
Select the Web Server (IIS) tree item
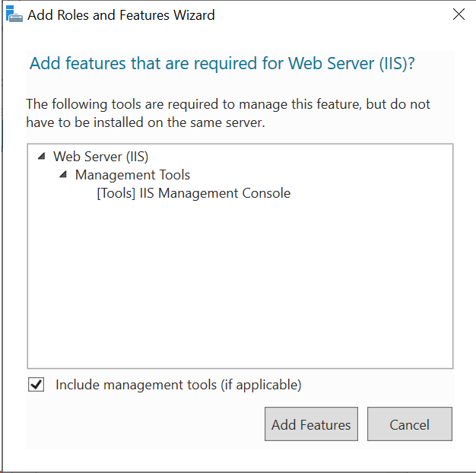(101, 157)
